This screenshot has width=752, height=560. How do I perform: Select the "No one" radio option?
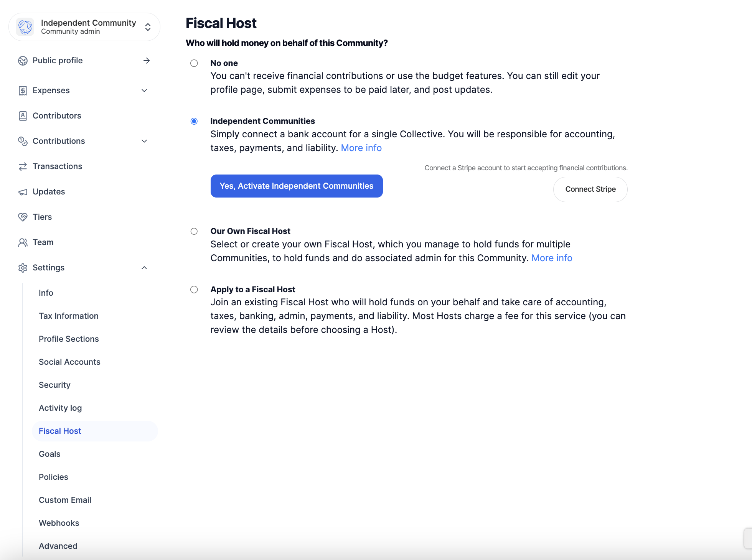(x=194, y=63)
